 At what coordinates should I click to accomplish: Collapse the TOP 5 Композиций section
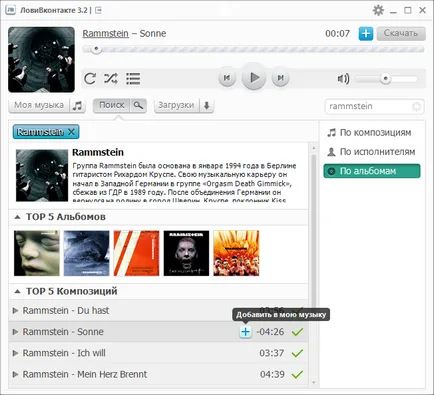pyautogui.click(x=17, y=291)
